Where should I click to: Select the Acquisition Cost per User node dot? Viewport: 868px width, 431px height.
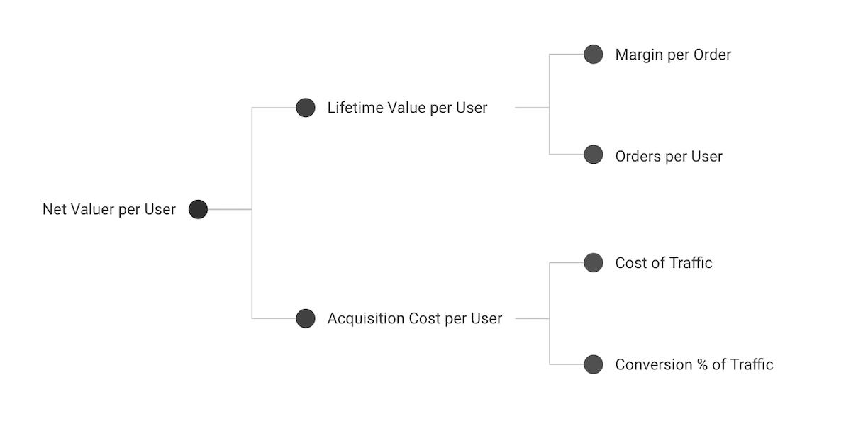(306, 318)
